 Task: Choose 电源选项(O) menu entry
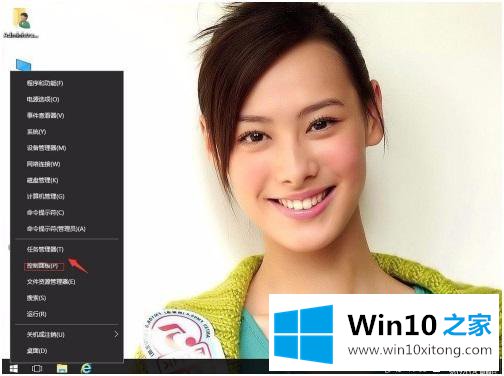[67, 99]
